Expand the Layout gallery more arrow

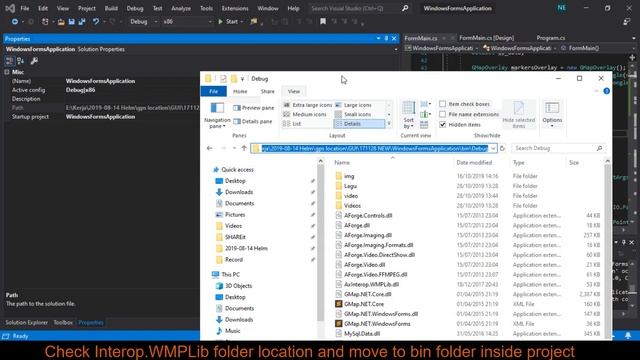389,124
